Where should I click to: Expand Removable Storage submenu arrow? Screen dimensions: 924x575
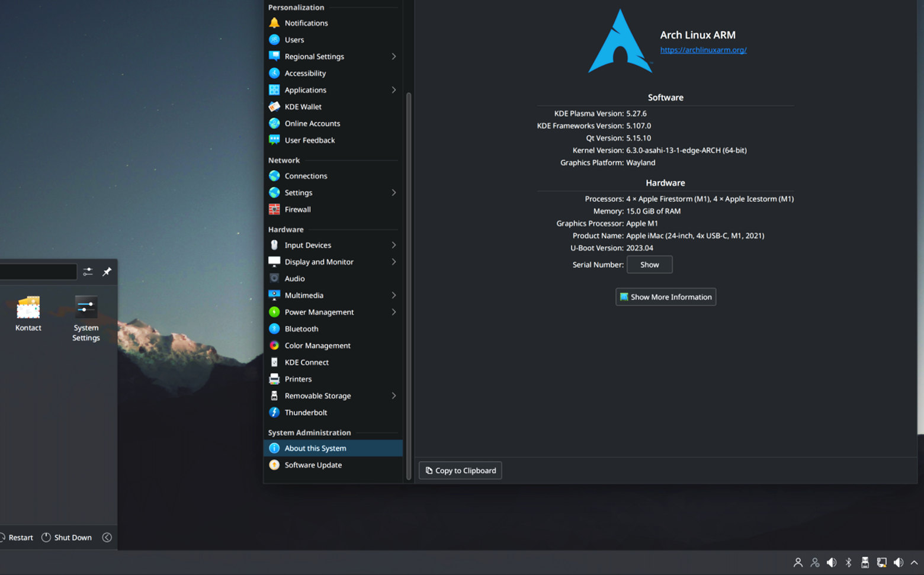394,396
